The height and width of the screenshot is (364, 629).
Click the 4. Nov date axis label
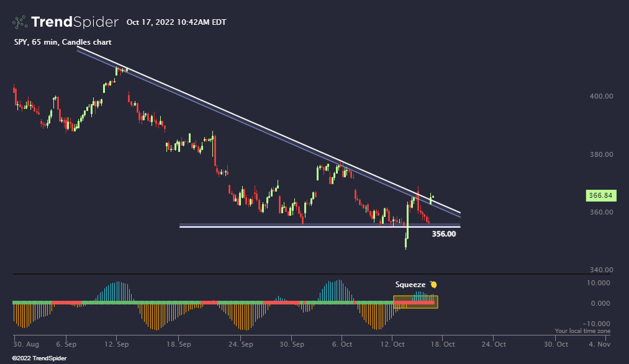coord(599,344)
